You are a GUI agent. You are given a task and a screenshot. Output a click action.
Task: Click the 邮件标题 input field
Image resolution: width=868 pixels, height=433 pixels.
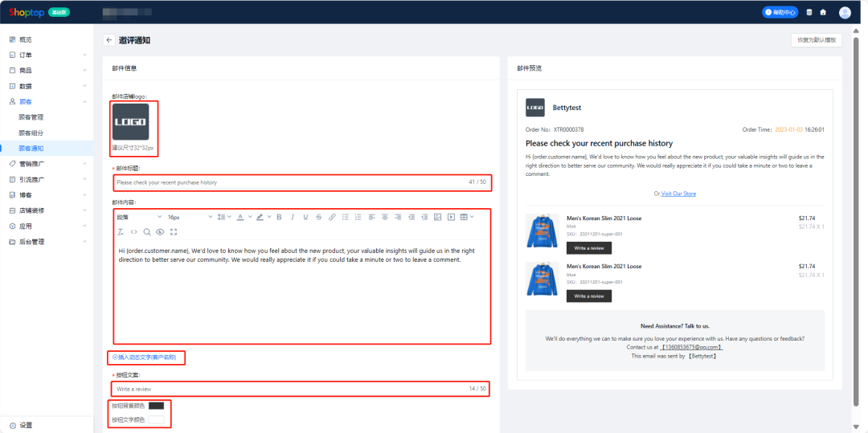289,182
